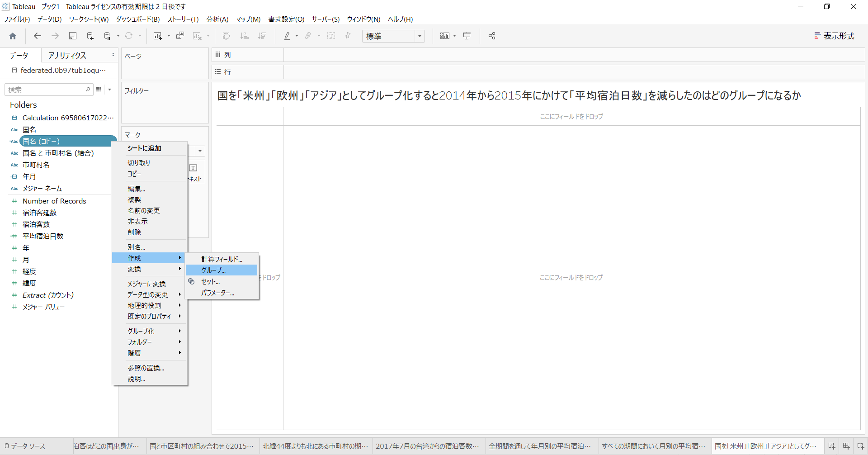
Task: Select the 国名 dimension field
Action: coord(29,129)
